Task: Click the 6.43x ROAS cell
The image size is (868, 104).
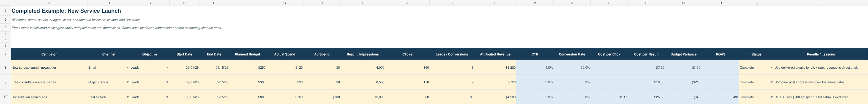Action: (x=720, y=97)
